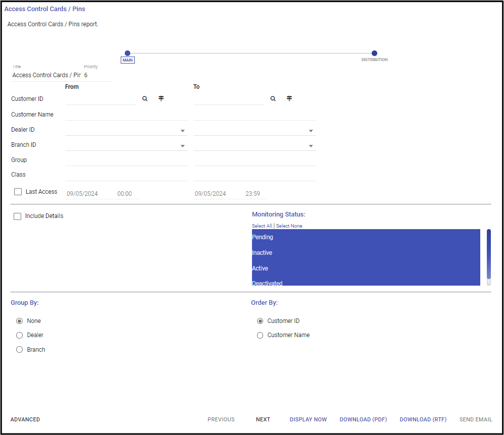
Task: Click the Title input field
Action: click(46, 75)
